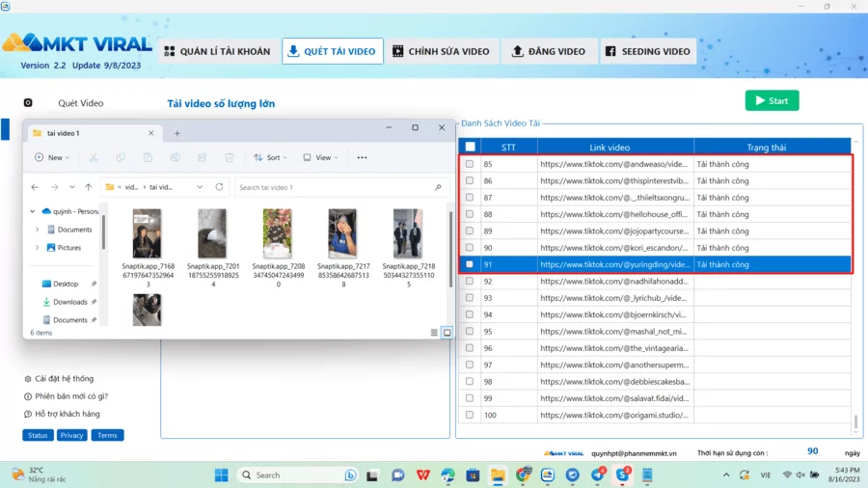Open the View dropdown in File Explorer

coord(320,157)
